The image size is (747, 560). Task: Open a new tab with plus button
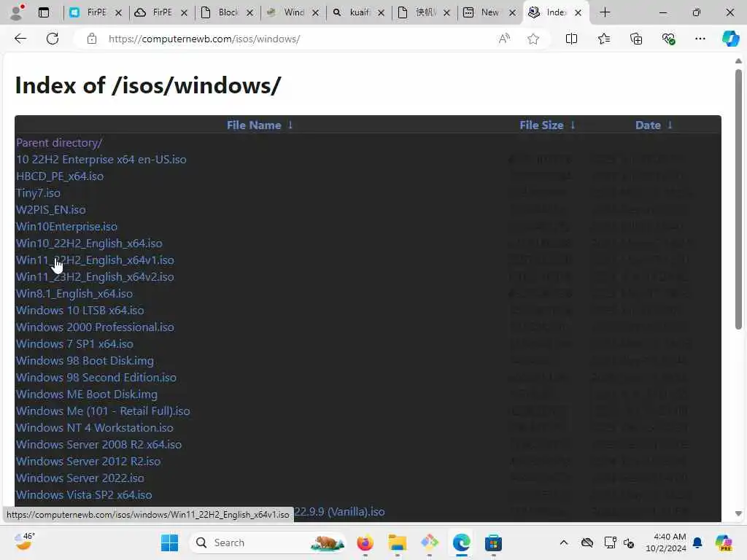(605, 12)
